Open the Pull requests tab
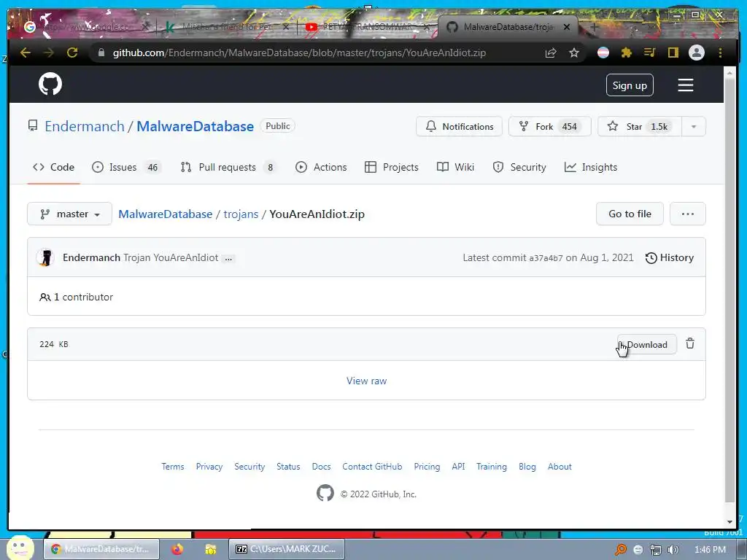Image resolution: width=747 pixels, height=560 pixels. coord(228,167)
